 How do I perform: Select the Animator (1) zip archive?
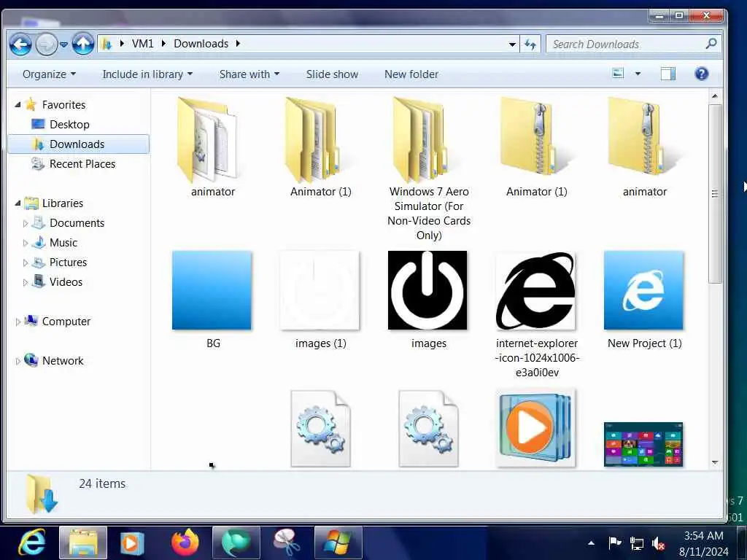coord(536,147)
